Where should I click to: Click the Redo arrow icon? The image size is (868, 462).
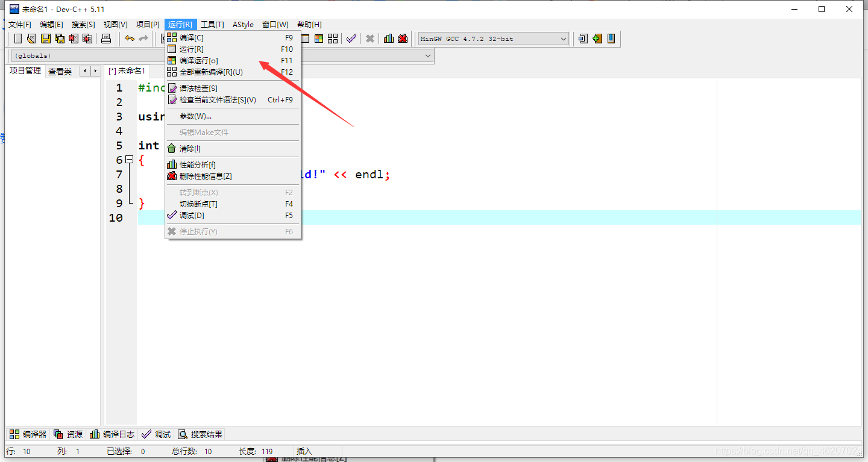coord(143,39)
